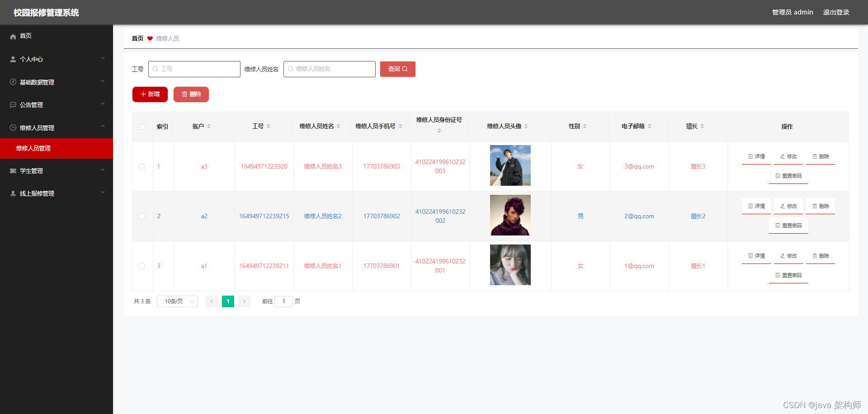868x414 pixels.
Task: Click the 查询 search button
Action: point(398,69)
